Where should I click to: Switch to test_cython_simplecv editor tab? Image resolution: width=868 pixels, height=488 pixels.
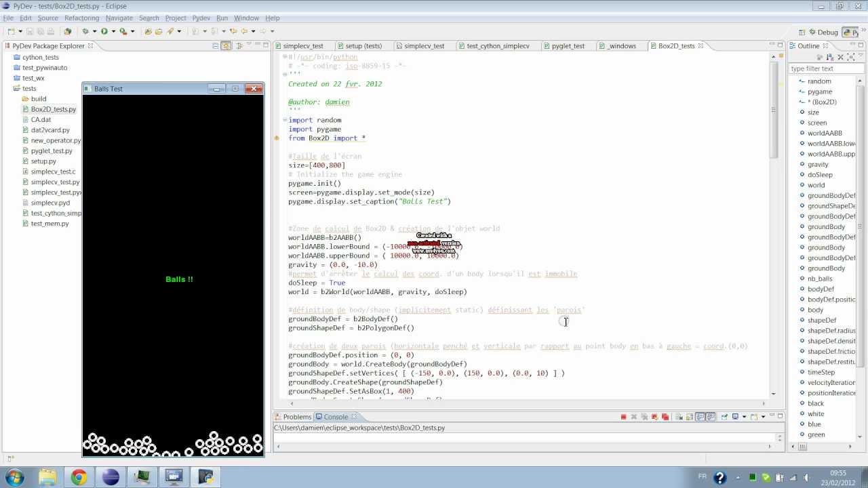(493, 46)
